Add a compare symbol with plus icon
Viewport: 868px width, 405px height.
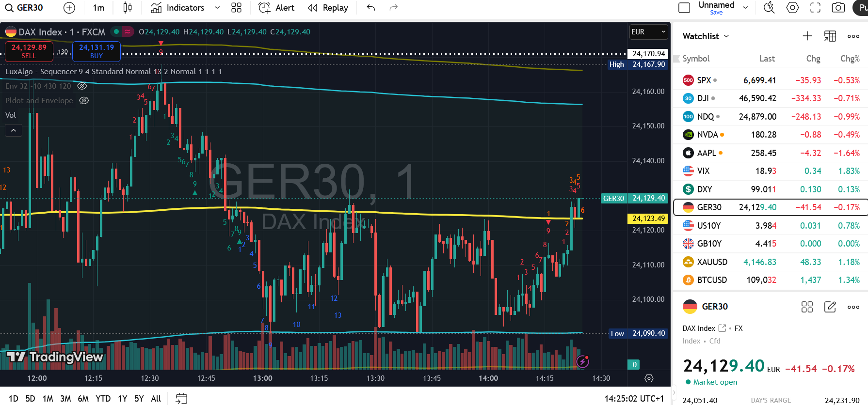tap(69, 8)
